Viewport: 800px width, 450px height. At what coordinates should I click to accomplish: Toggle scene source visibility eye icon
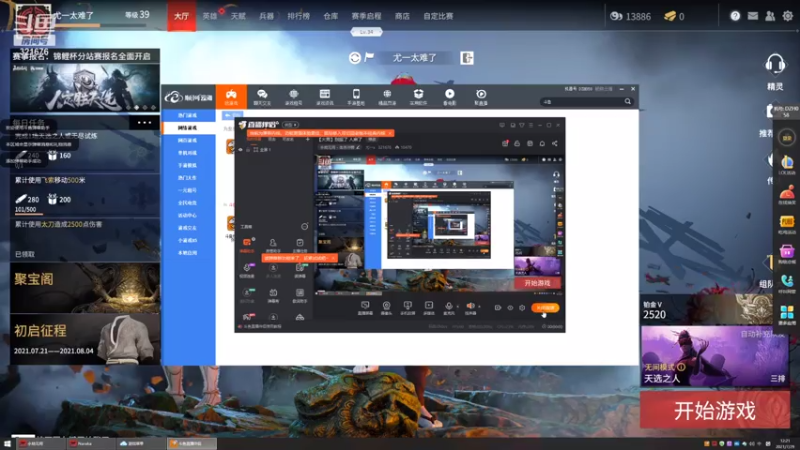tap(240, 149)
